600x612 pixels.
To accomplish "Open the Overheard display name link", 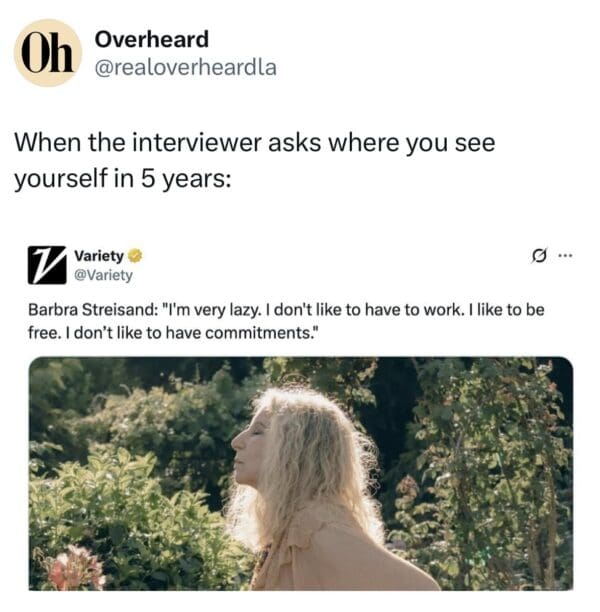I will coord(152,39).
